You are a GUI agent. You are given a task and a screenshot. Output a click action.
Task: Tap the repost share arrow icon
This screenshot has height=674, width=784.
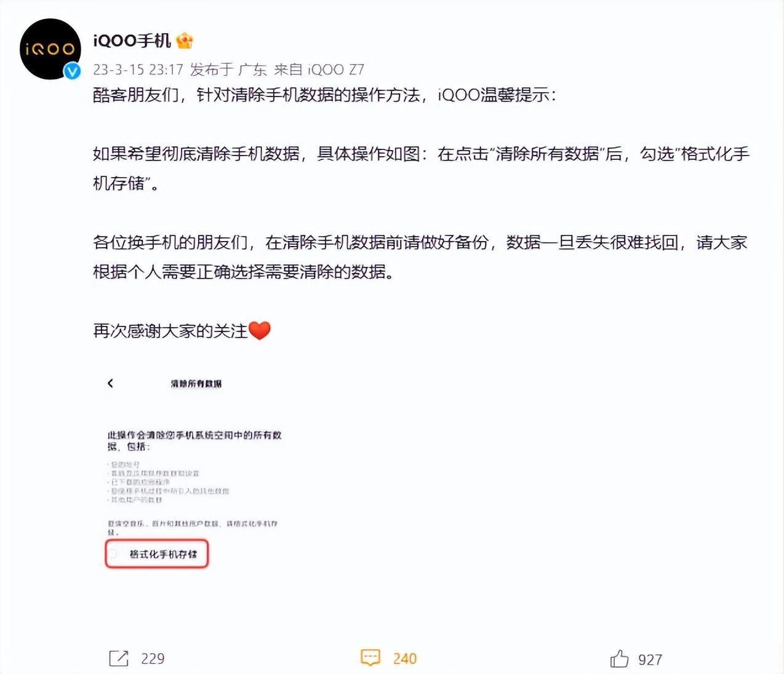pos(119,658)
